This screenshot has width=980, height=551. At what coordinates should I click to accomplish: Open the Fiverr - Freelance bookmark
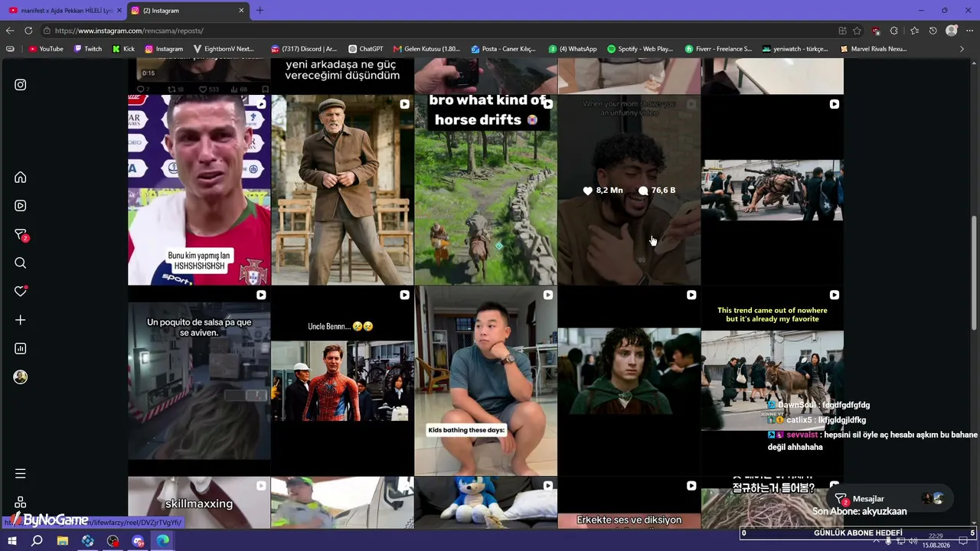(718, 49)
